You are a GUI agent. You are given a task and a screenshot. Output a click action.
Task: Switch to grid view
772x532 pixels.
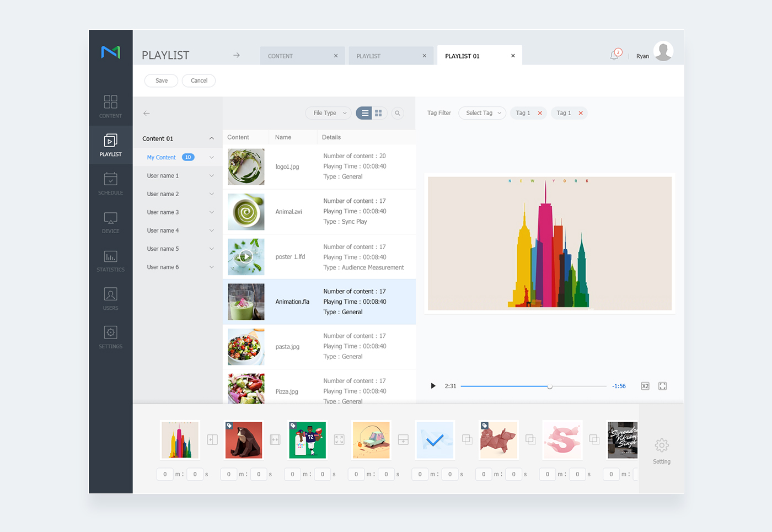(x=379, y=113)
